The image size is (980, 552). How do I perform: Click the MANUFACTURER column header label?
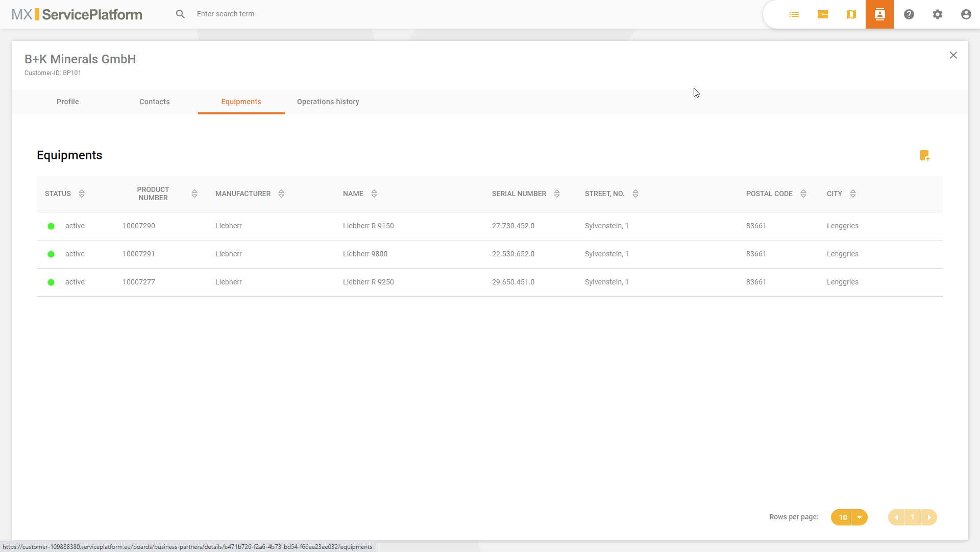(x=243, y=194)
